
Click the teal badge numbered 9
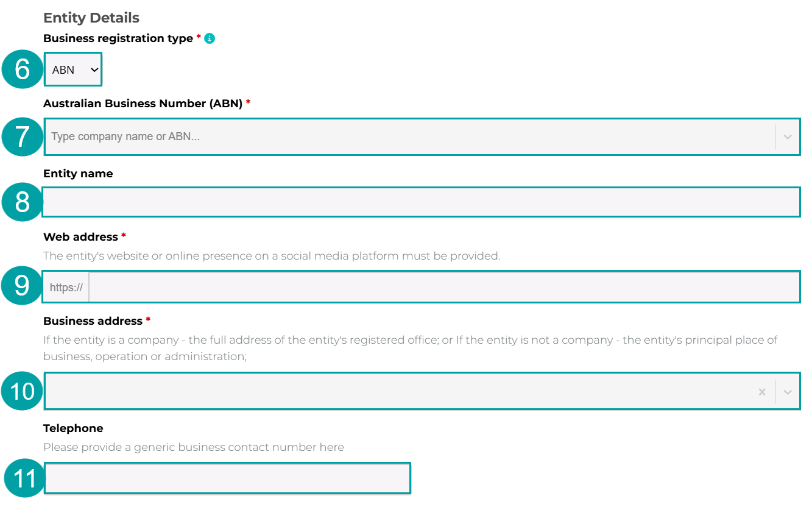click(x=22, y=286)
